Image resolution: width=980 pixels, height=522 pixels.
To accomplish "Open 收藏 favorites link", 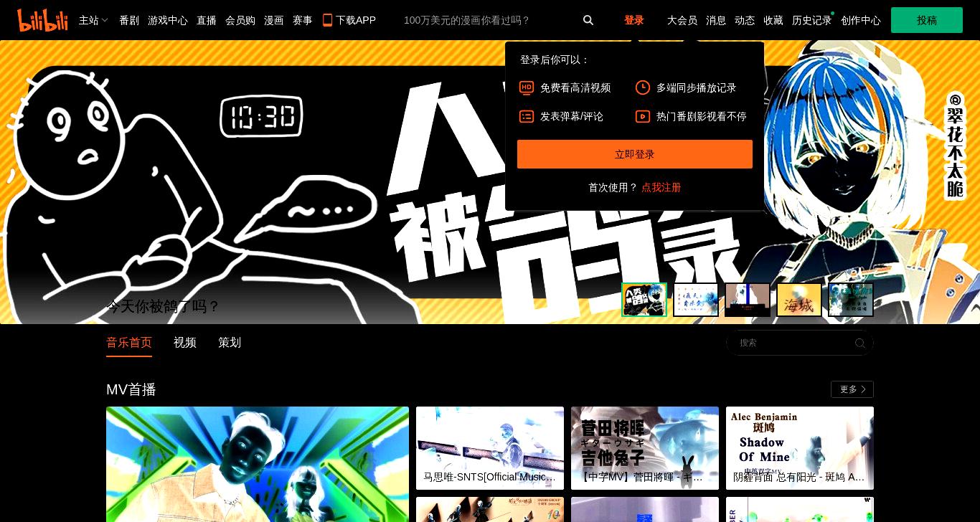I will 773,20.
